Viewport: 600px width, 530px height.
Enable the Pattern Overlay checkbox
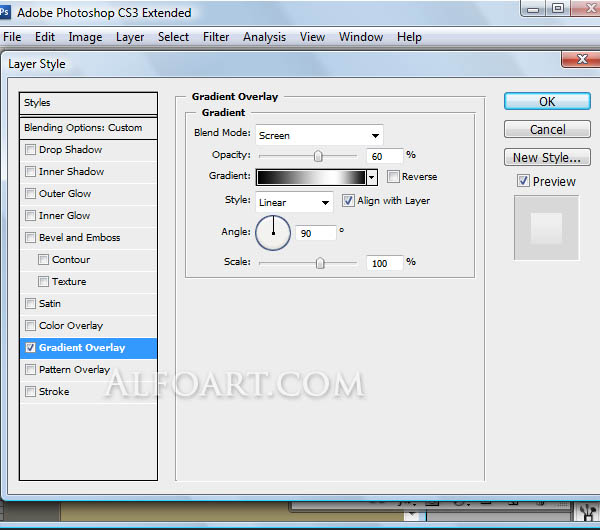pos(31,369)
